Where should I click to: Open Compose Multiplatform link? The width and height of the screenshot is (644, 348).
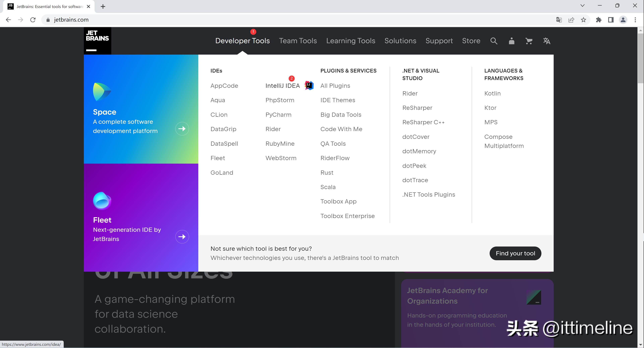point(504,141)
